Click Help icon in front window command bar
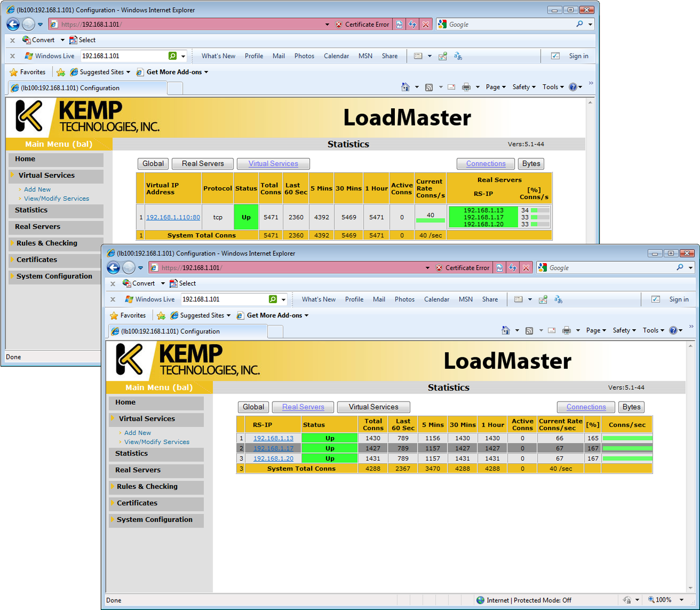Viewport: 700px width, 610px height. (x=673, y=330)
